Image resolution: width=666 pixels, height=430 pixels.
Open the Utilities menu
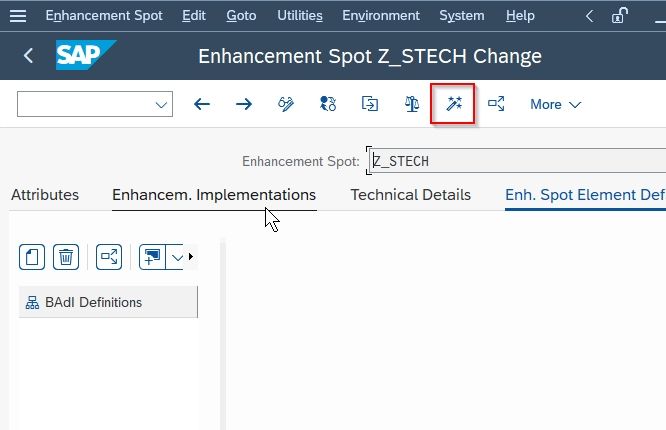click(300, 16)
